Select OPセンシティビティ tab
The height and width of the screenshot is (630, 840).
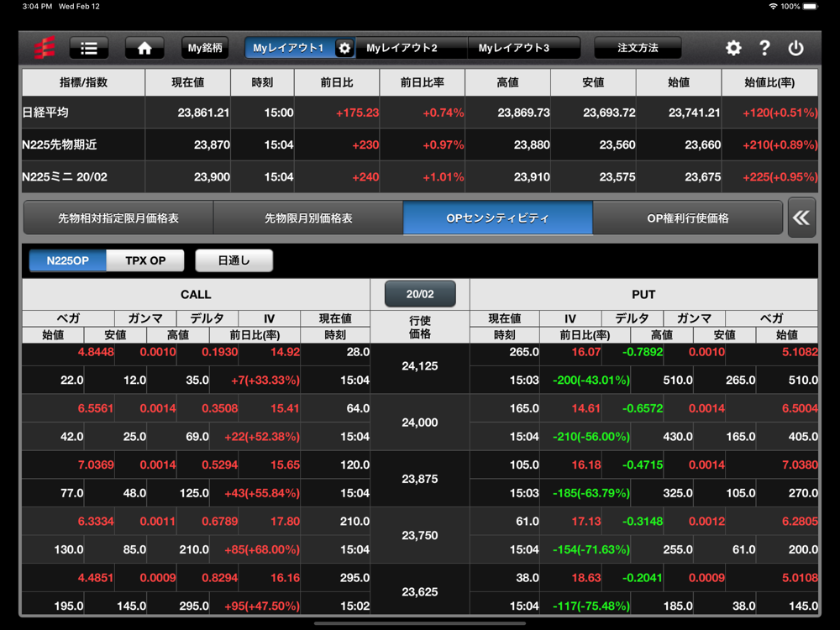tap(497, 218)
